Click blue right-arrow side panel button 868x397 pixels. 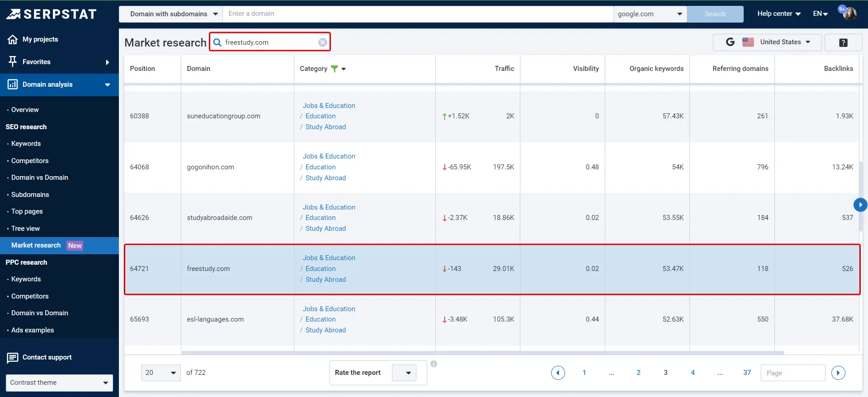[x=860, y=205]
